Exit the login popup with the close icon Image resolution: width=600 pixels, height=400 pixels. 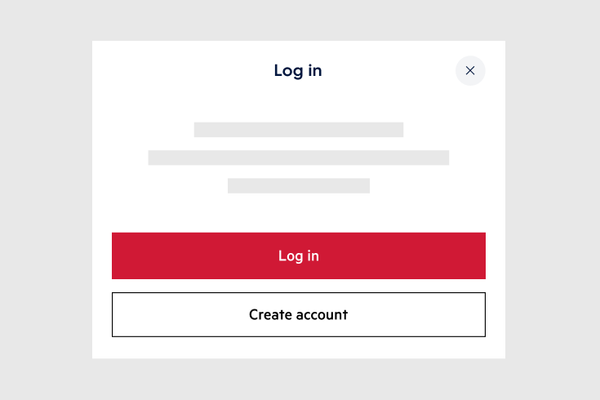pos(470,70)
